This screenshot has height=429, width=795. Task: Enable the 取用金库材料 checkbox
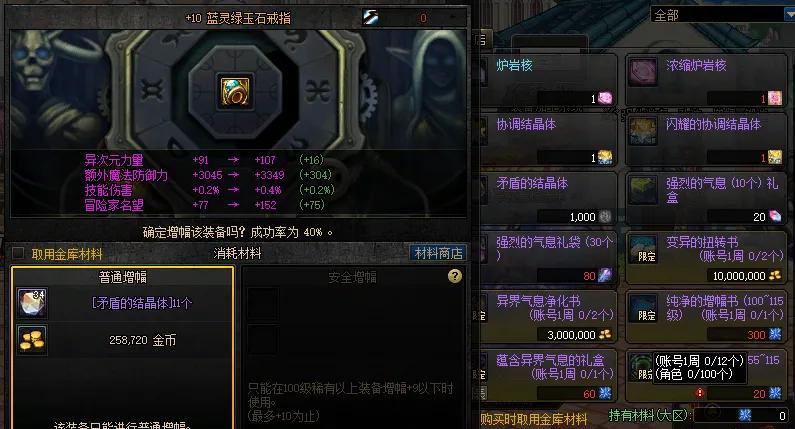click(x=18, y=253)
